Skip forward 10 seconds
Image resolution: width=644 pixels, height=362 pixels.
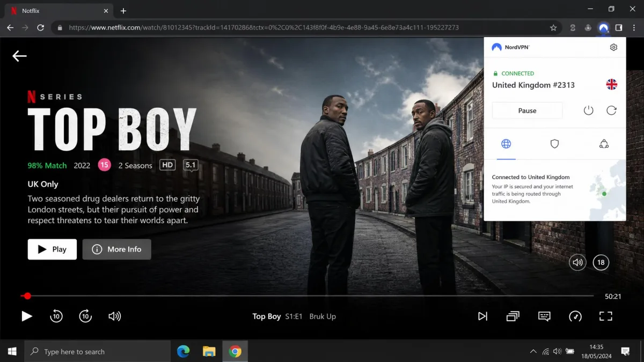coord(85,316)
